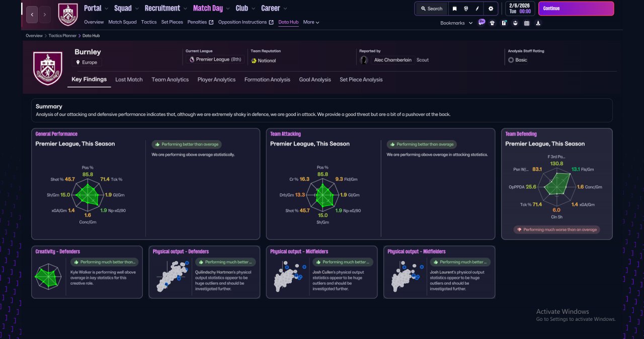Open General Performance radar chart
The image size is (644, 339).
tap(88, 194)
